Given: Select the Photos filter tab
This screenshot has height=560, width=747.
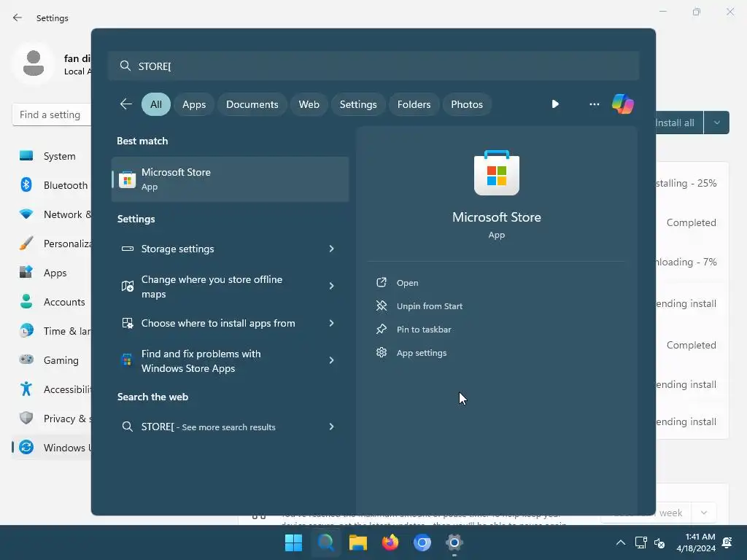Looking at the screenshot, I should pos(467,104).
